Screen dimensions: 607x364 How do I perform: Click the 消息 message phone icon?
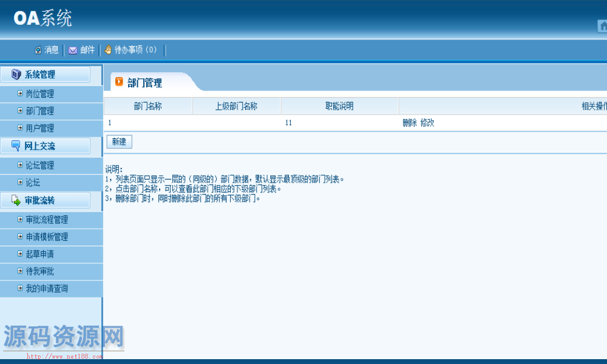coord(38,50)
